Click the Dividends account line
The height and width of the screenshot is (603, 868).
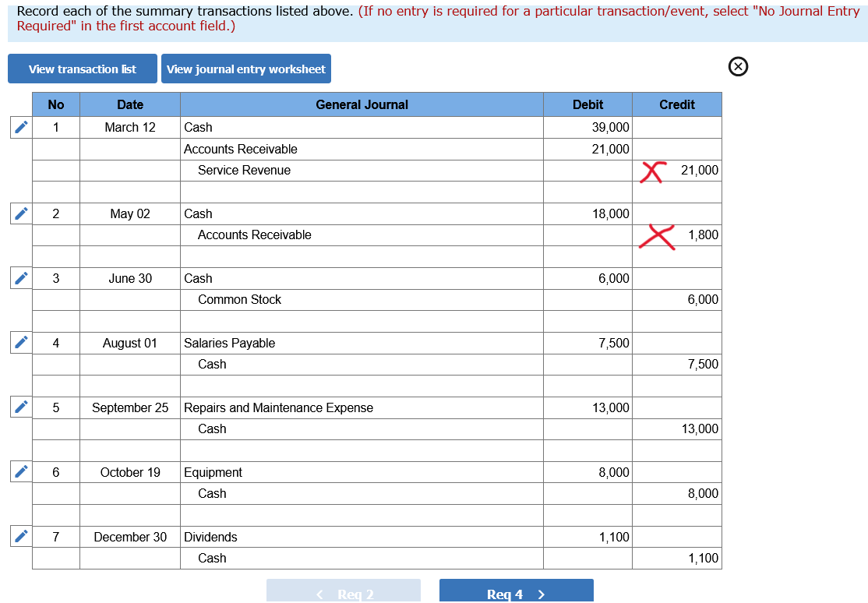pos(362,537)
